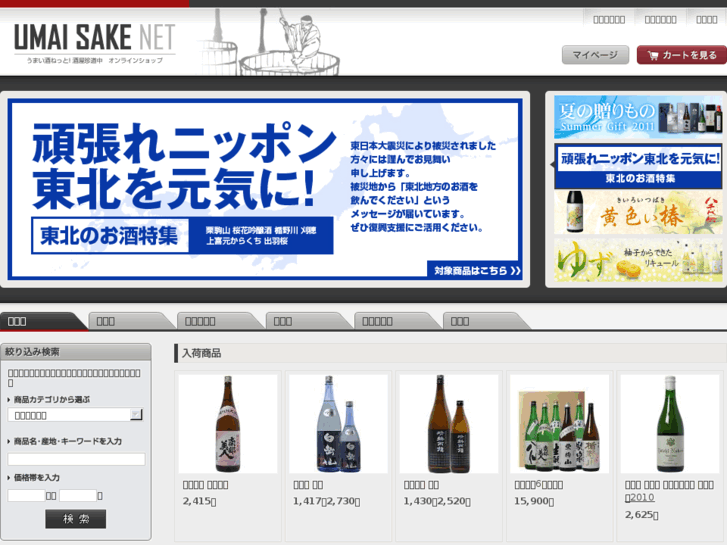Click カートを見る cart button
The image size is (727, 545).
click(682, 55)
